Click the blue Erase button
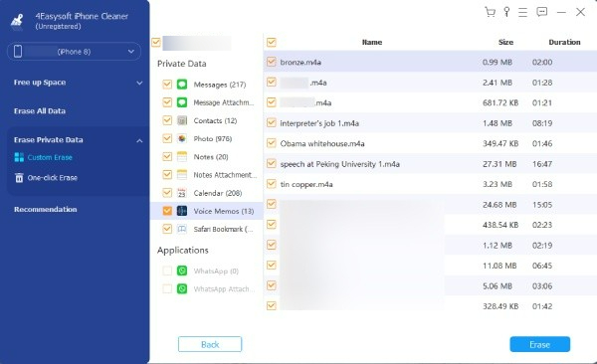Image resolution: width=597 pixels, height=364 pixels. coord(540,344)
